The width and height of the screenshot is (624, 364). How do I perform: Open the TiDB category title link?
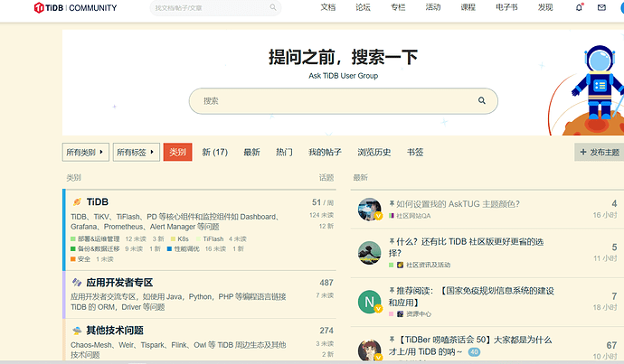(98, 201)
